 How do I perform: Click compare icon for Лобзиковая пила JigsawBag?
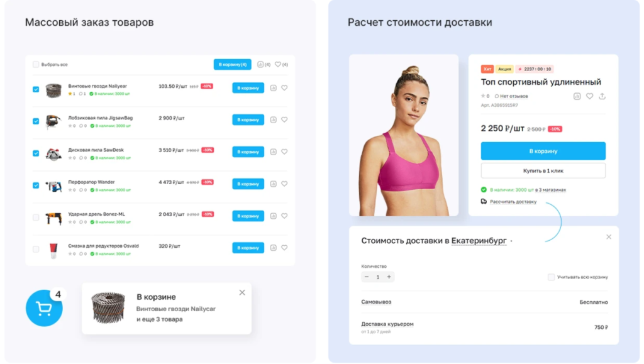point(273,120)
